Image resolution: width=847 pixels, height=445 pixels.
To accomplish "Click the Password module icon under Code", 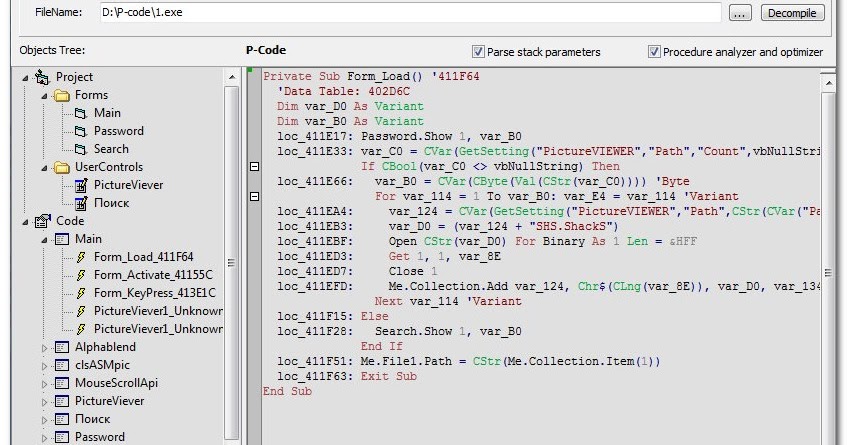I will click(x=62, y=437).
